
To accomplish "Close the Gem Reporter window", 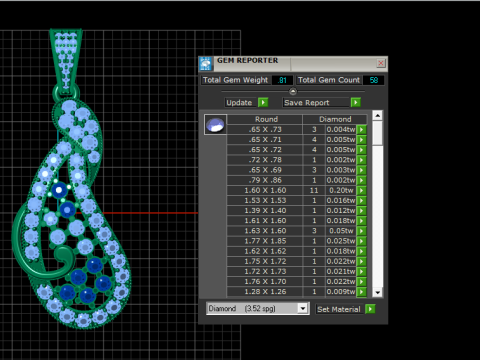I will [381, 63].
